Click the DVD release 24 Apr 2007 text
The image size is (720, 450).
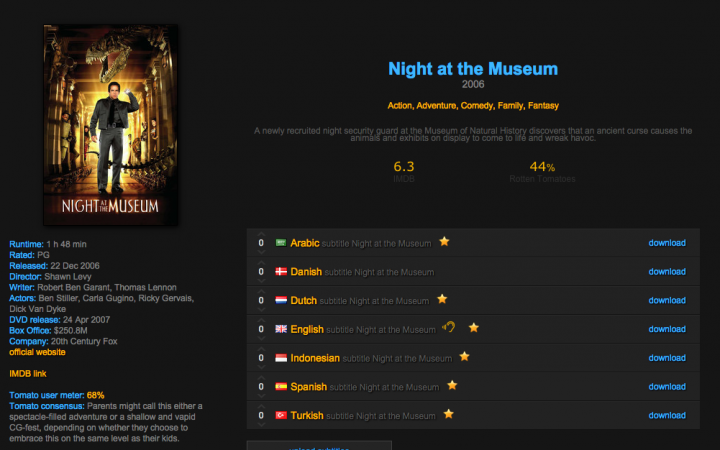tap(60, 320)
